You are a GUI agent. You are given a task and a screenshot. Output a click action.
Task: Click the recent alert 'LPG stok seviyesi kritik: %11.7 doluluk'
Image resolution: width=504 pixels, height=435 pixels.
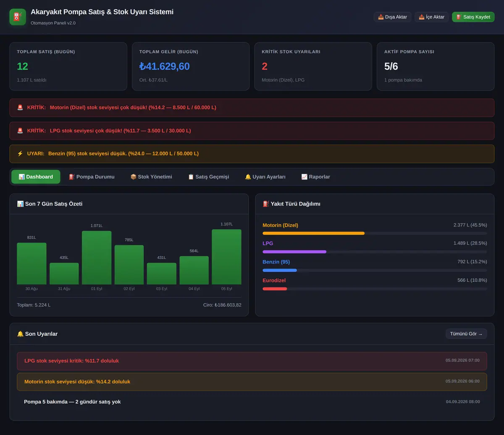252,361
